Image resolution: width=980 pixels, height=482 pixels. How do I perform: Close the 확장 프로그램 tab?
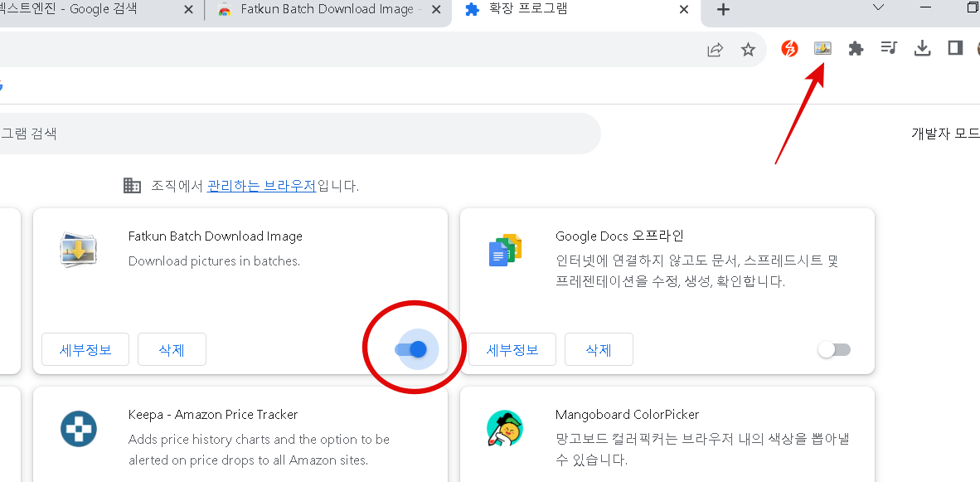(x=684, y=10)
